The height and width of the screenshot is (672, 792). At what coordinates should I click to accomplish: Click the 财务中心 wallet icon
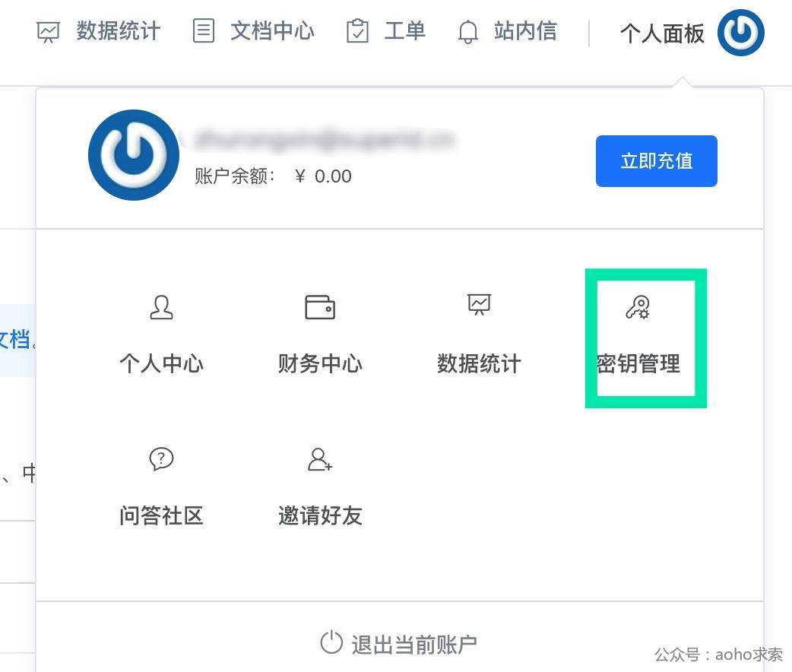(x=320, y=307)
